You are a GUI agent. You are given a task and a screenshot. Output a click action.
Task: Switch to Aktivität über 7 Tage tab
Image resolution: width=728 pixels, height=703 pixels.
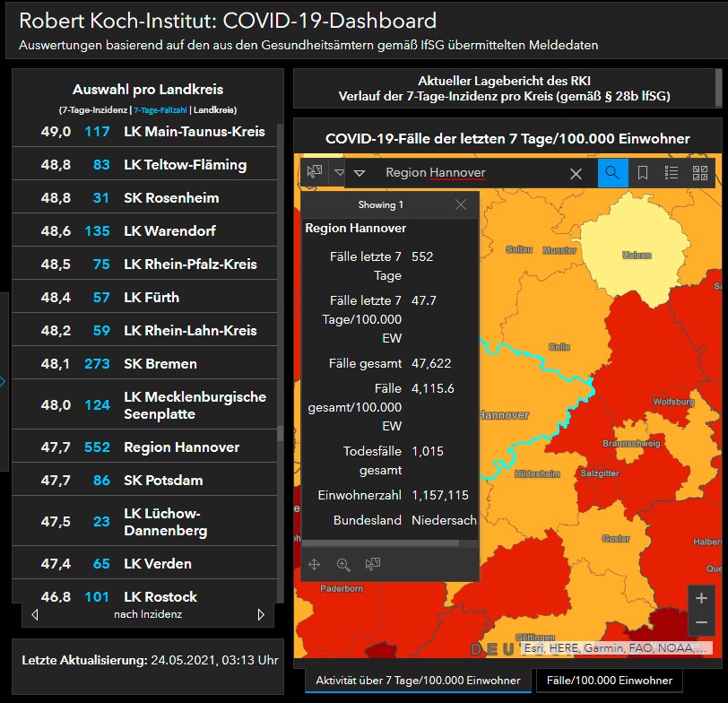click(x=418, y=681)
